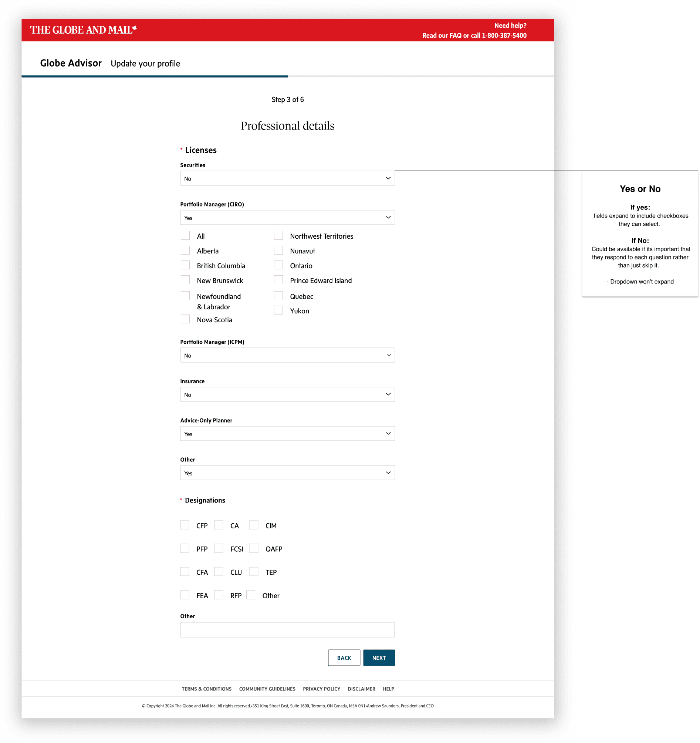700x743 pixels.
Task: Click The Globe and Mail logo
Action: point(83,30)
